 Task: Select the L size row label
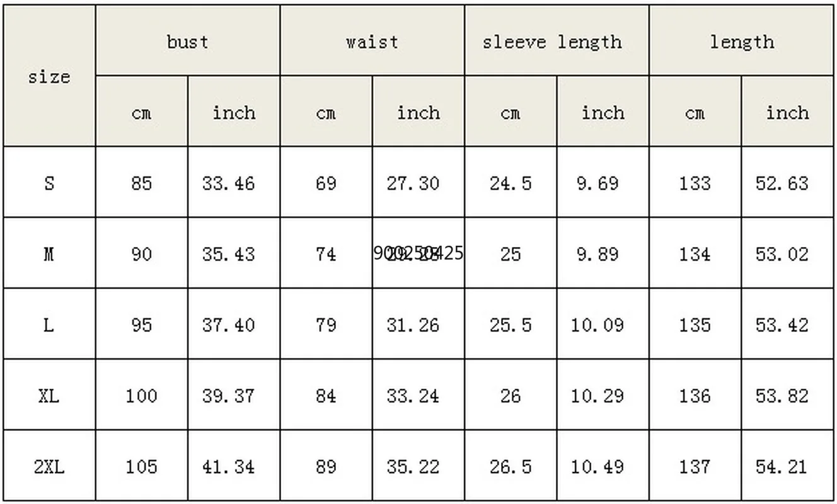tap(49, 325)
